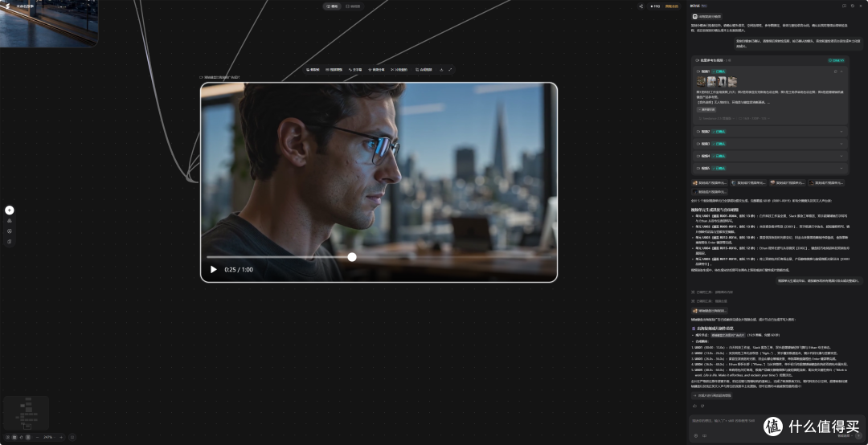Click the credits balance indicator
The image size is (868, 445).
pyautogui.click(x=655, y=6)
